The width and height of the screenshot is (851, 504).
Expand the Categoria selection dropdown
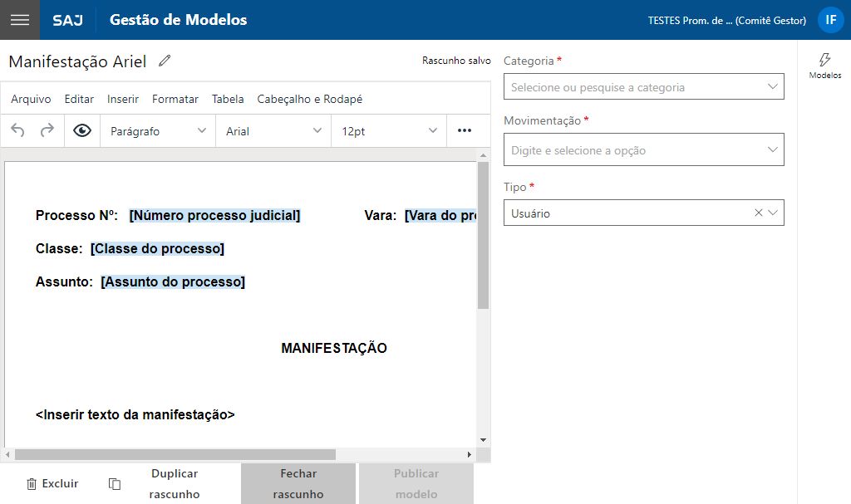click(x=643, y=87)
